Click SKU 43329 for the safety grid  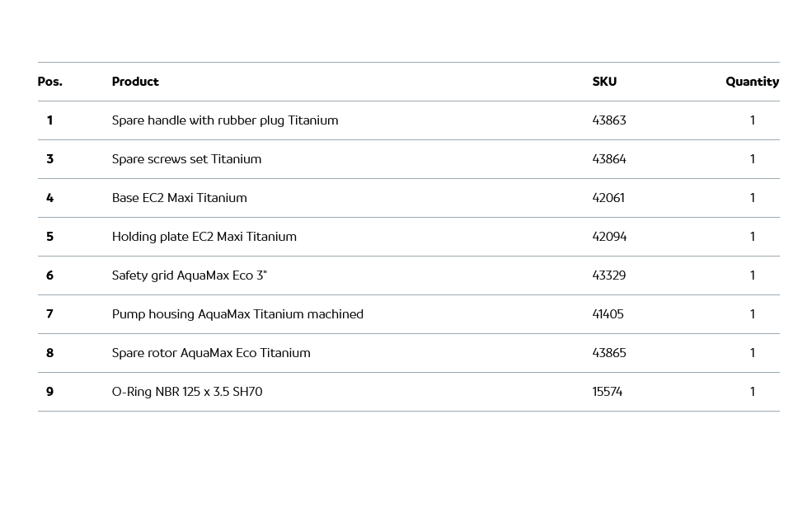[x=609, y=275]
